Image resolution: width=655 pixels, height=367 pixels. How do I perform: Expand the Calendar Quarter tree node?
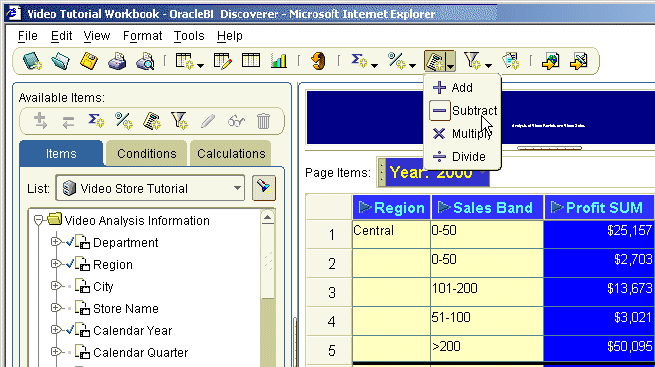(55, 352)
